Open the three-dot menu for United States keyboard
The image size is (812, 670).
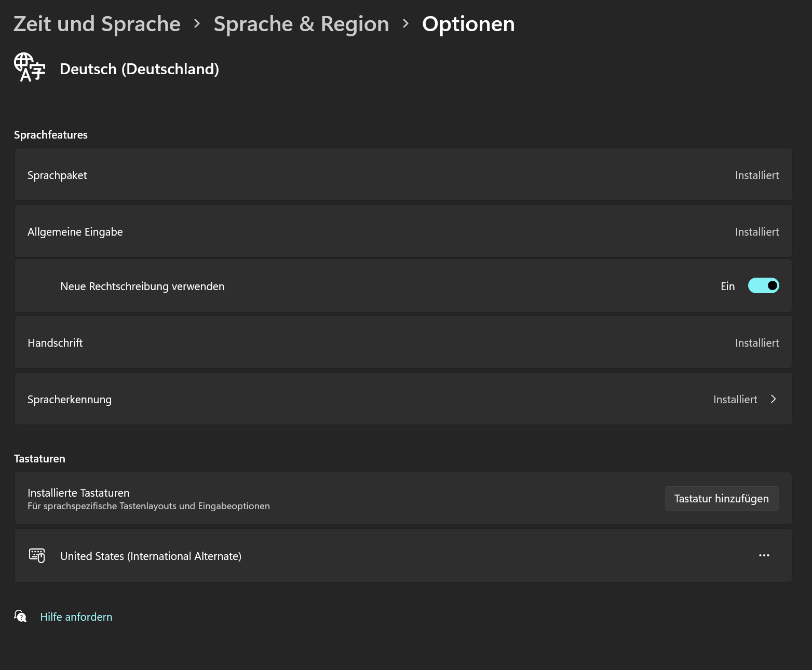click(x=764, y=555)
